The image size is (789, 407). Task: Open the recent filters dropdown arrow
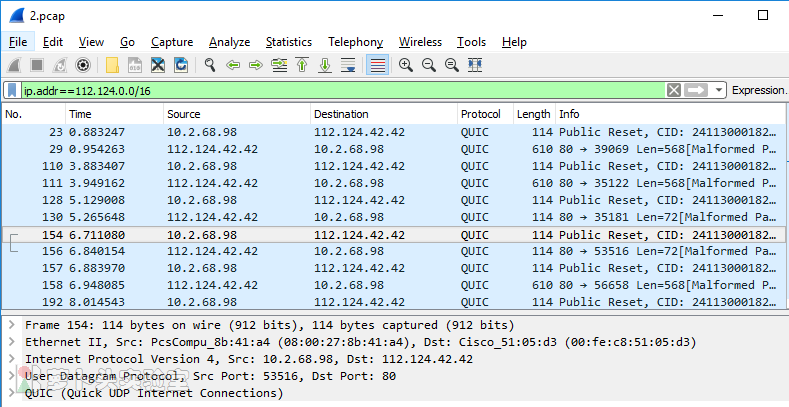coord(719,91)
